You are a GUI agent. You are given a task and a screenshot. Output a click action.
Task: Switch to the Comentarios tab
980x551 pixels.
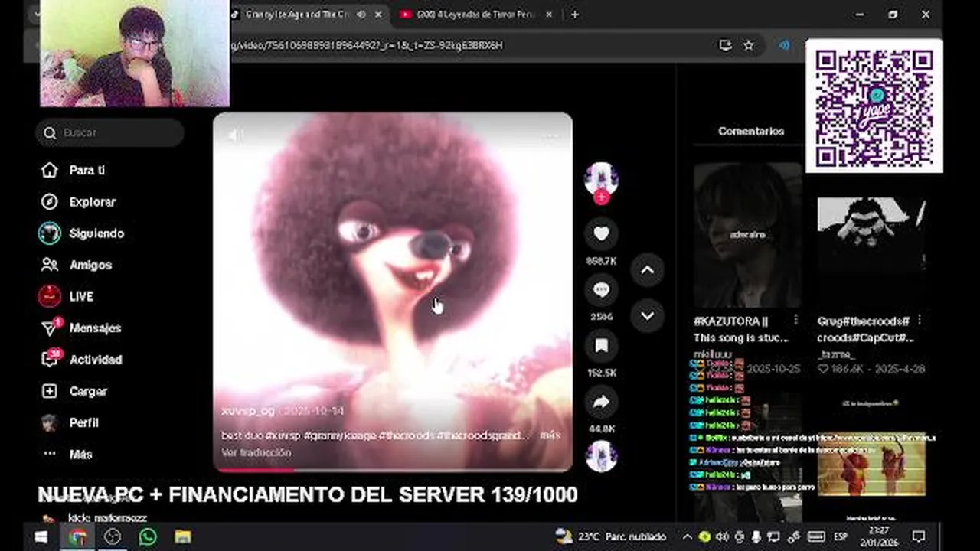(x=750, y=131)
